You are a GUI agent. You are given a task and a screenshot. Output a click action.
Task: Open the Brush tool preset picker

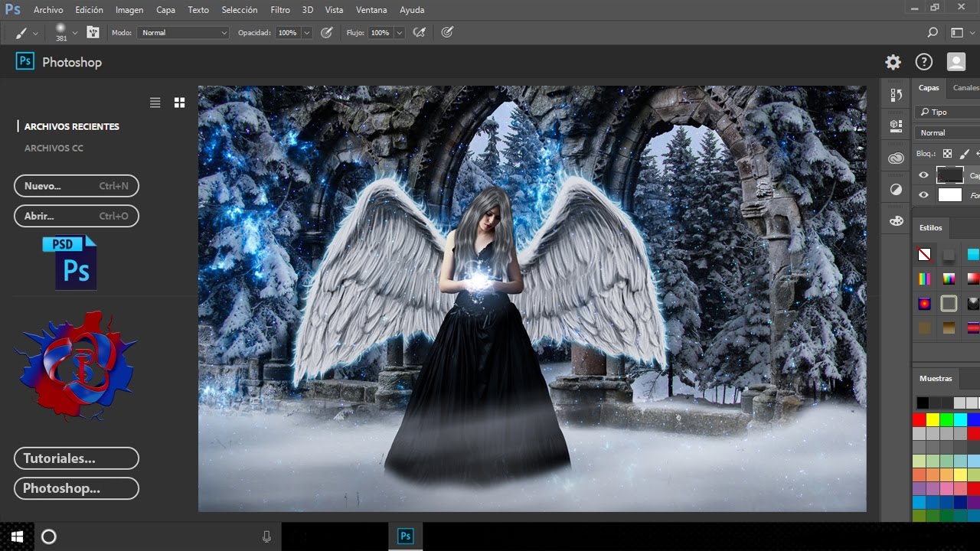point(26,33)
